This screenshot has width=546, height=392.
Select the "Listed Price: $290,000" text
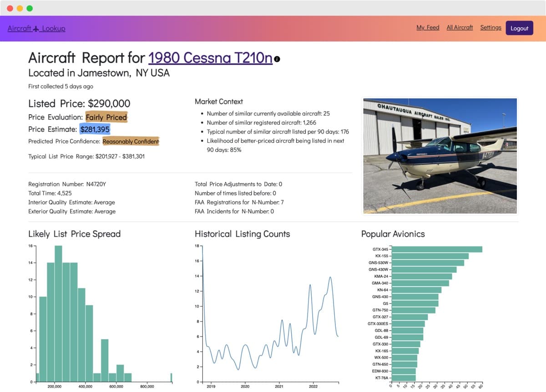[x=79, y=104]
